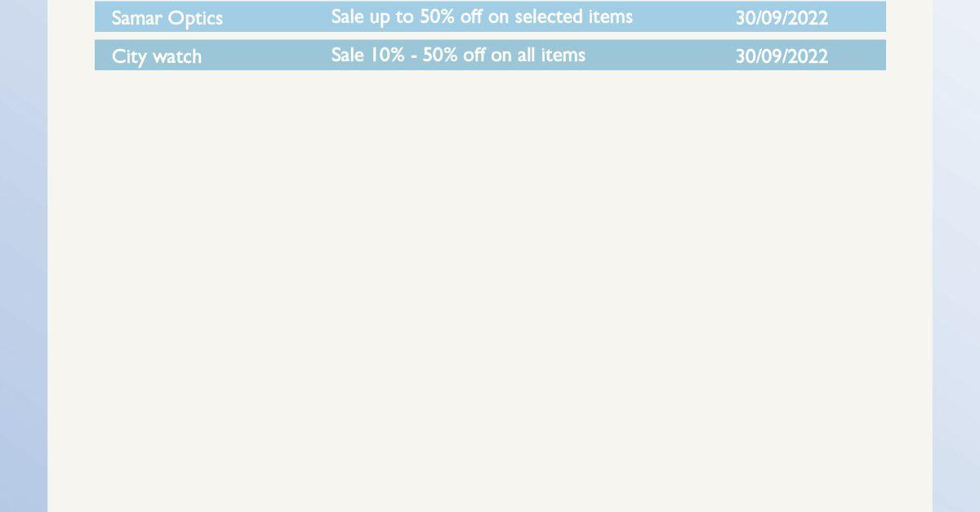Viewport: 980px width, 512px height.
Task: Click the blue gradient margin on the left
Action: [x=23, y=256]
